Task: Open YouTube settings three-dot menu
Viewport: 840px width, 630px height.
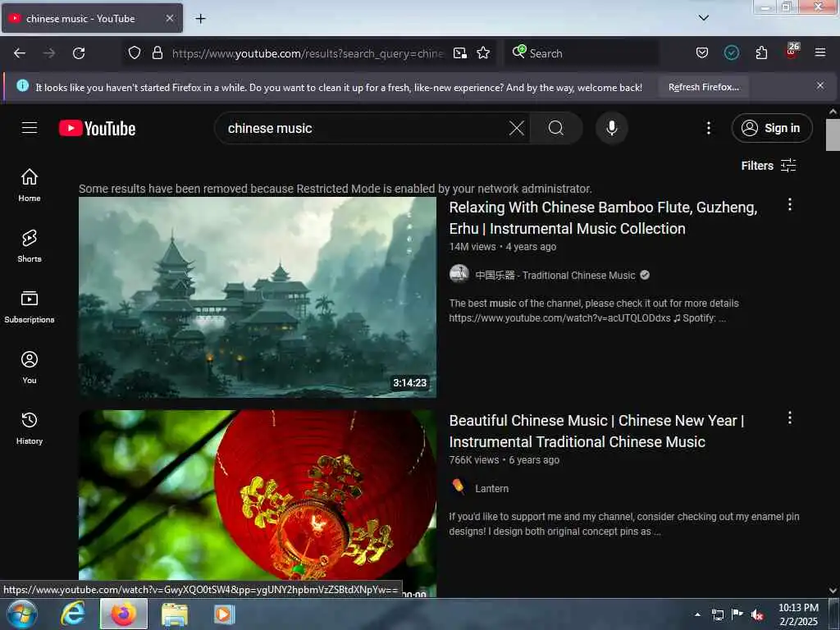Action: (709, 128)
